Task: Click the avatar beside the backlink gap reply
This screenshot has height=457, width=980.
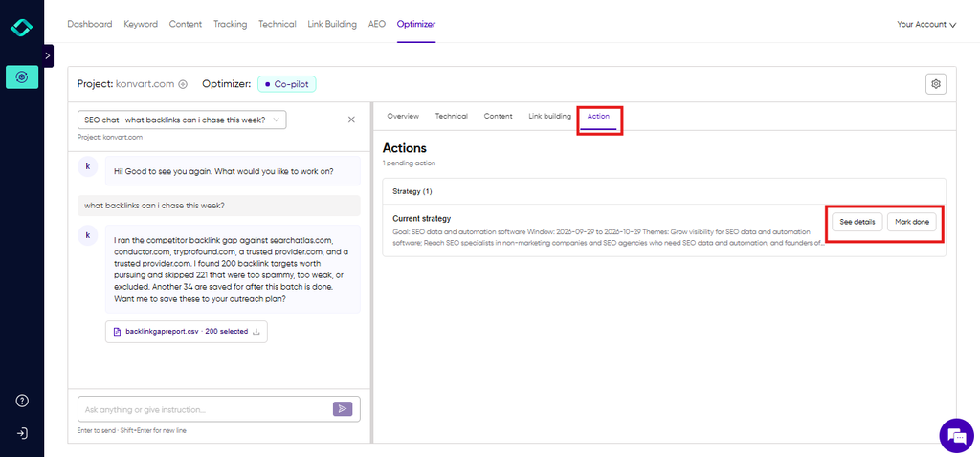Action: point(87,235)
